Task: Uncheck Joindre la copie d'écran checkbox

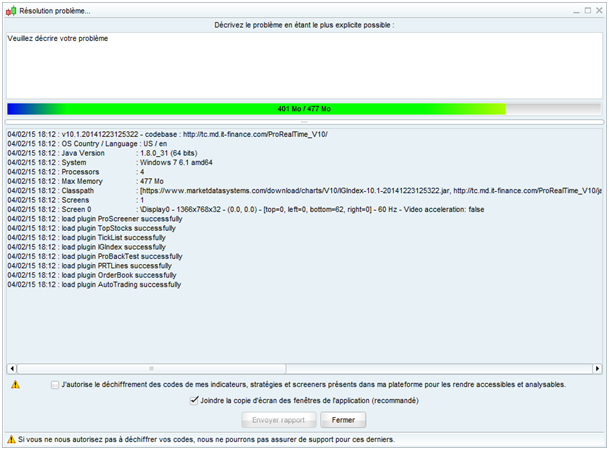Action: 194,400
